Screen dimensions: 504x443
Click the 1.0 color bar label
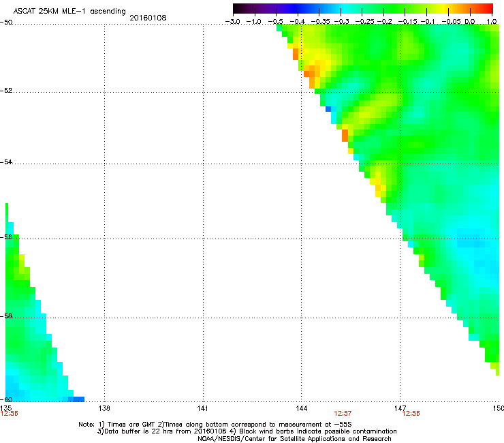[492, 22]
